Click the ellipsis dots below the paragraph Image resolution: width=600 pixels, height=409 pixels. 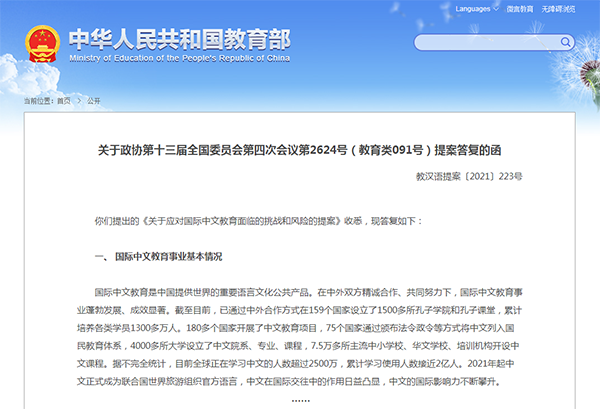point(300,401)
